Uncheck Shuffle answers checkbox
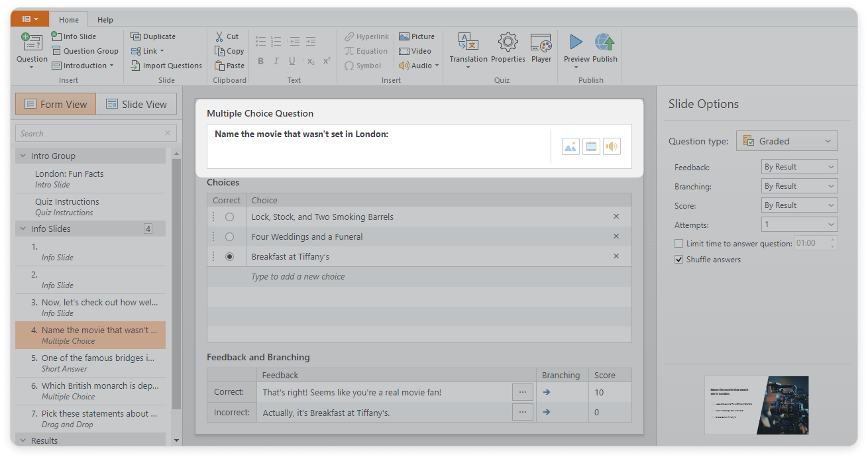The height and width of the screenshot is (459, 868). (678, 260)
